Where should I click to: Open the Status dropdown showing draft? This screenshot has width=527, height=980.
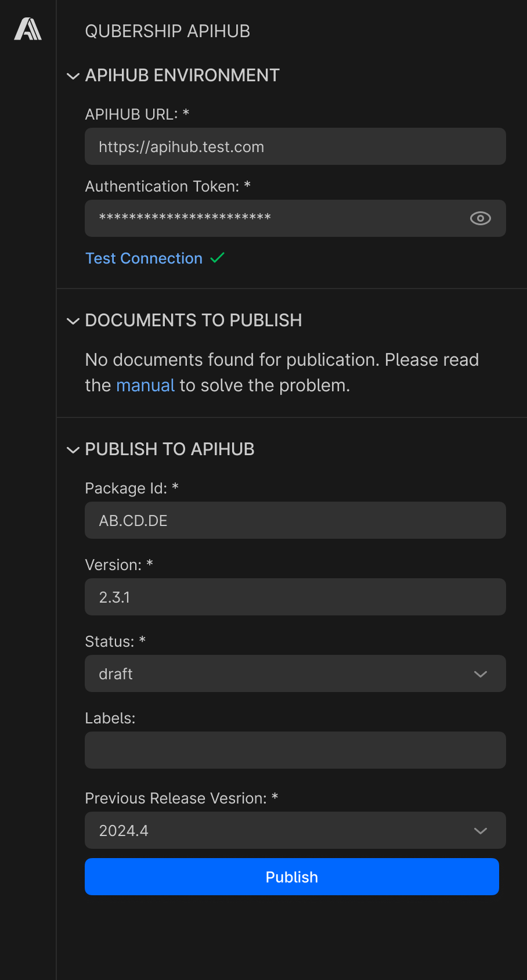coord(295,673)
